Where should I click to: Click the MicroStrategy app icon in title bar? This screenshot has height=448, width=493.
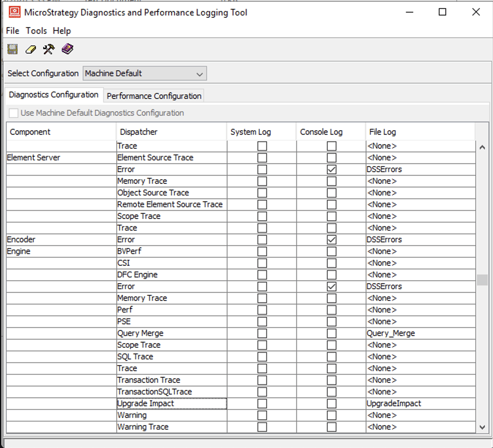tap(14, 12)
